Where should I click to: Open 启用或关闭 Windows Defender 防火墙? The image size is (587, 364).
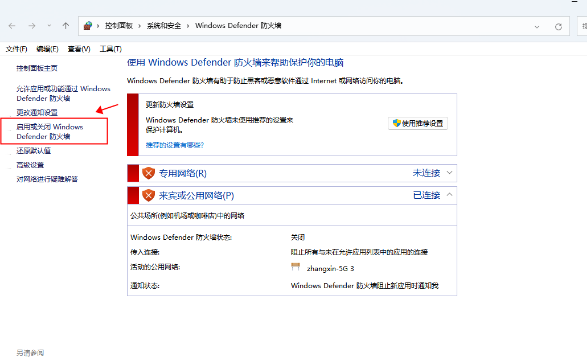click(50, 131)
